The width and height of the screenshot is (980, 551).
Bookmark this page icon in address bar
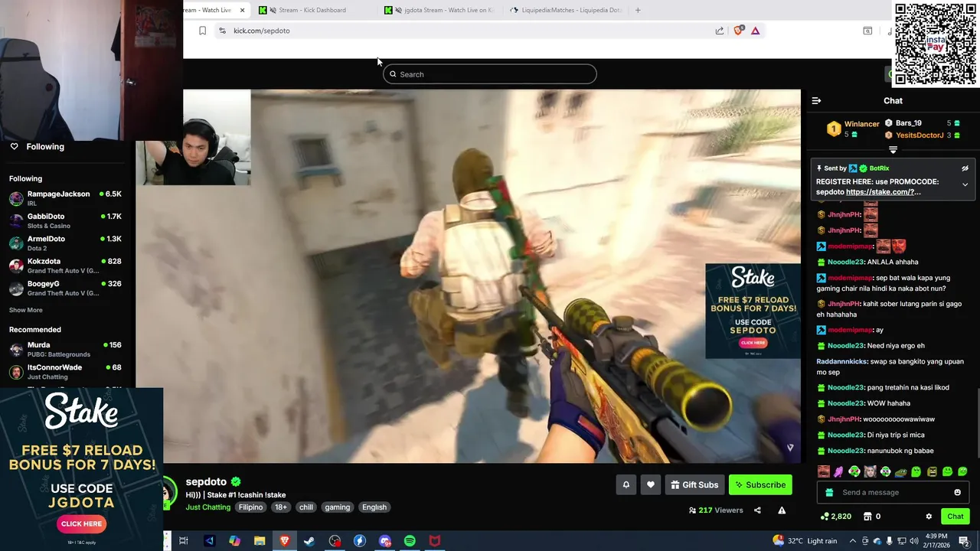coord(202,31)
